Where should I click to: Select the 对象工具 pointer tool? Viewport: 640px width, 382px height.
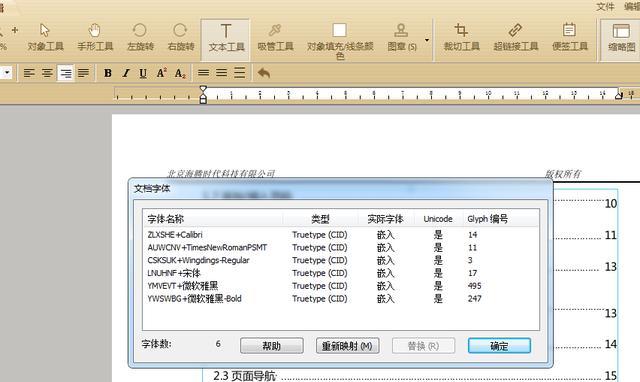(x=45, y=38)
